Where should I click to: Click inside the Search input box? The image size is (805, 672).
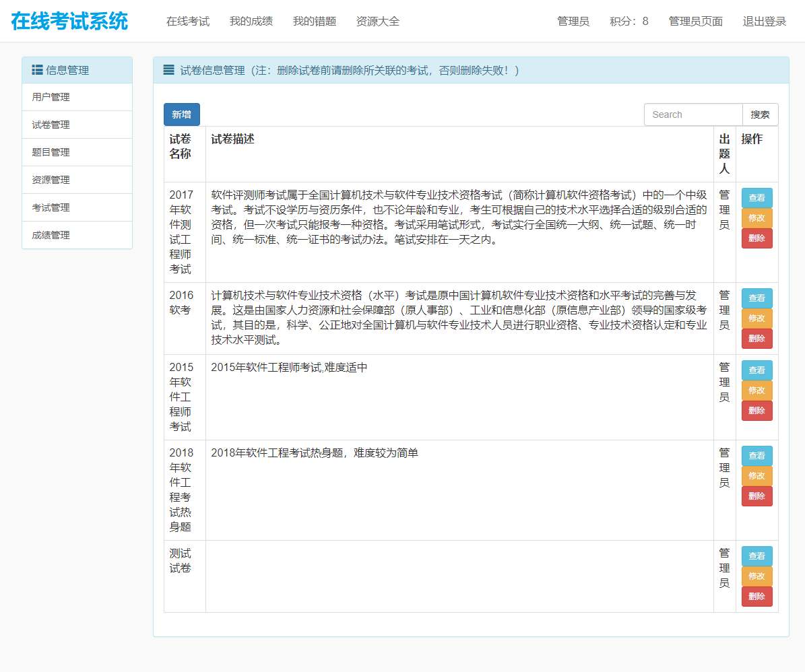(693, 114)
